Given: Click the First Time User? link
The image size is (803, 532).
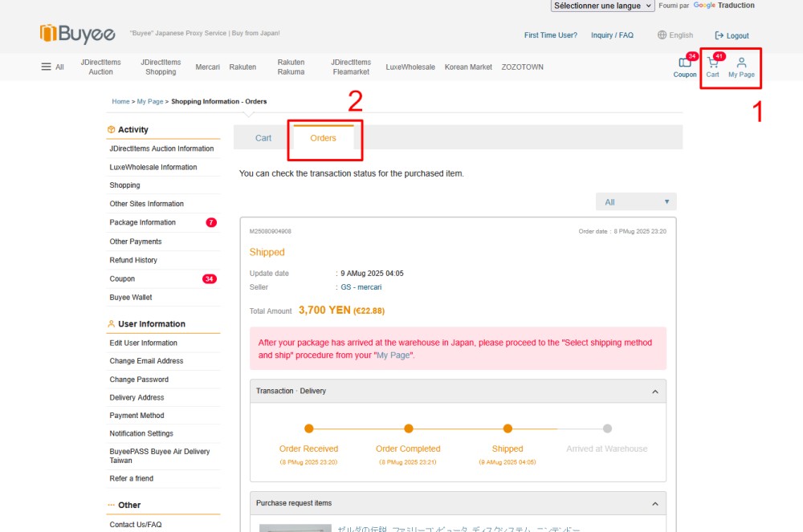Looking at the screenshot, I should point(551,35).
